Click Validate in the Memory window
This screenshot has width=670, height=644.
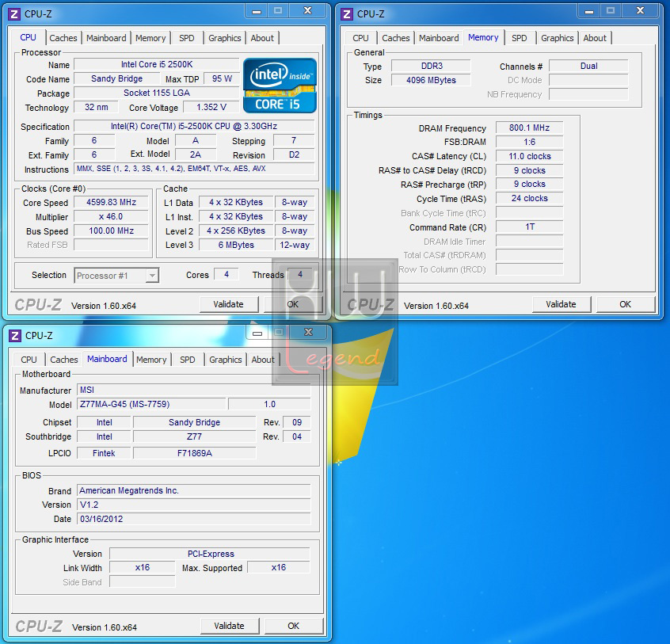561,304
